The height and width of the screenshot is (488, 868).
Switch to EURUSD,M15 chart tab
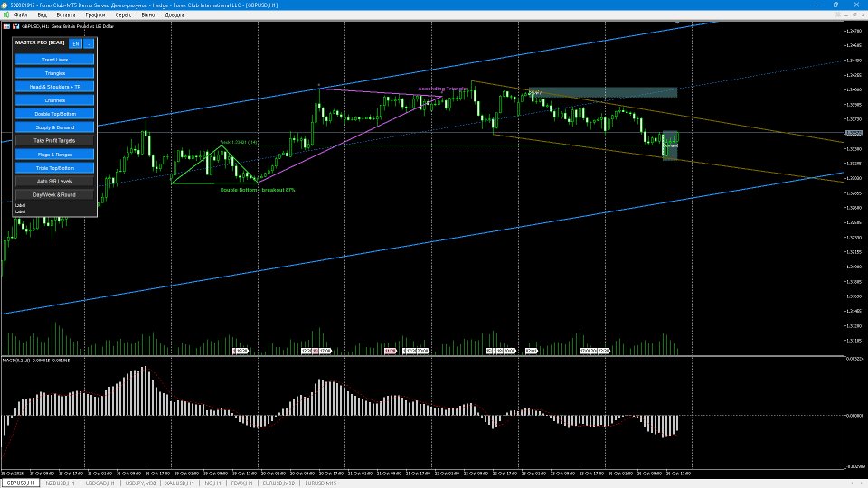coord(320,483)
